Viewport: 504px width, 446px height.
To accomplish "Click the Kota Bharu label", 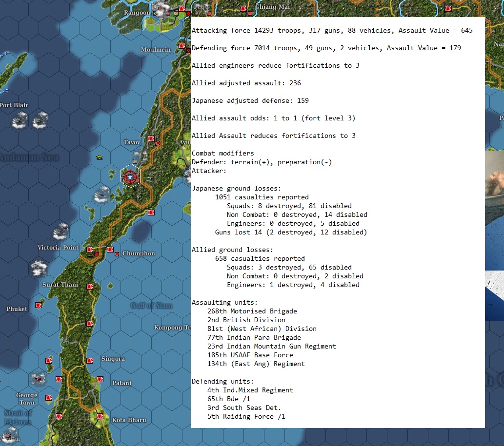I will pyautogui.click(x=129, y=420).
